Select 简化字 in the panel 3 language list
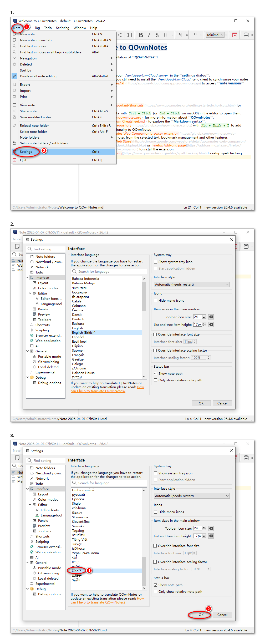The width and height of the screenshot is (265, 644). coord(106,571)
